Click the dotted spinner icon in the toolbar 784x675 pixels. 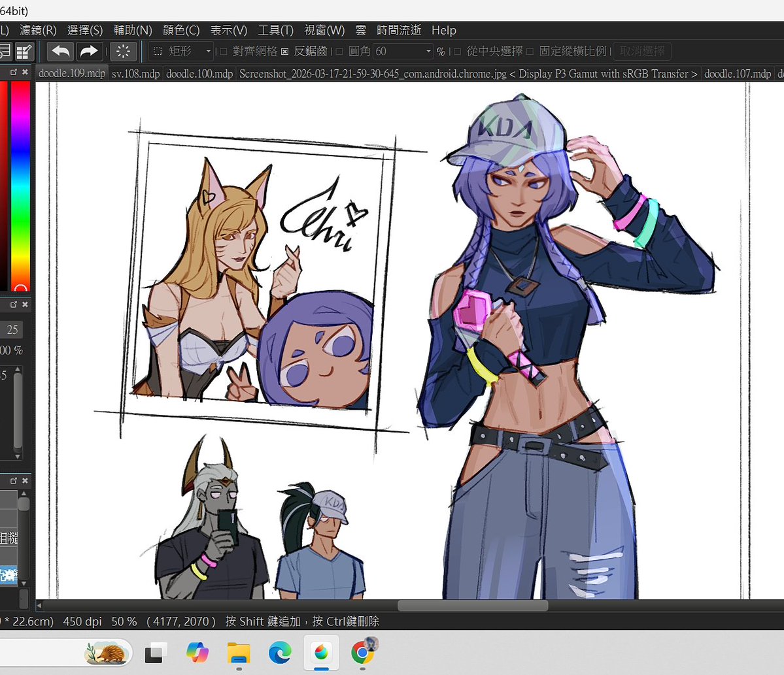click(123, 51)
